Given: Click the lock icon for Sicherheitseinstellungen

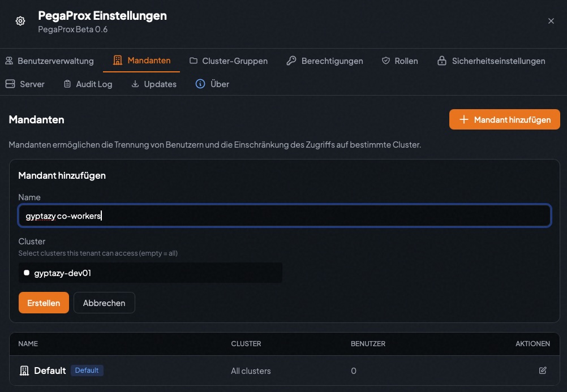Looking at the screenshot, I should tap(442, 60).
